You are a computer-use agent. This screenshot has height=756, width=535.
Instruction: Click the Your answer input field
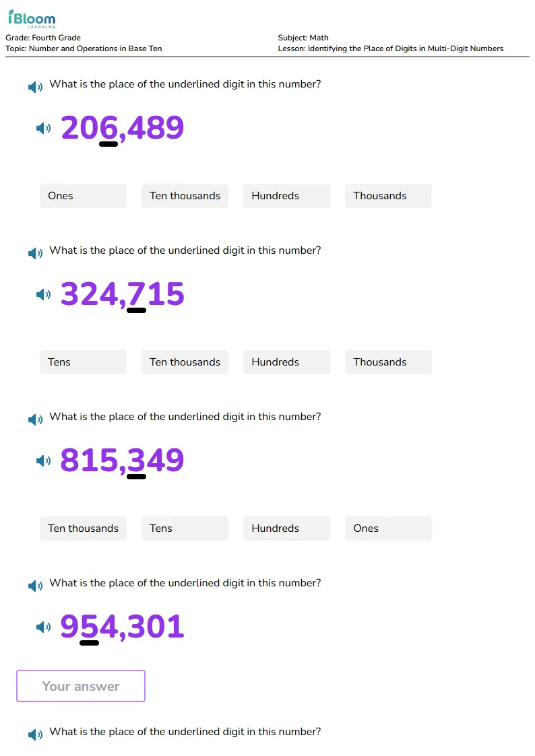[x=81, y=685]
